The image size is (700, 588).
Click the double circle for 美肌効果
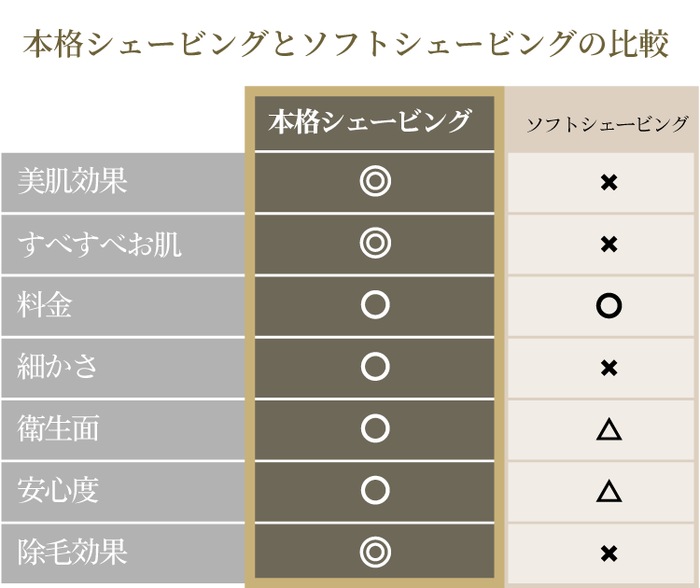(x=374, y=182)
